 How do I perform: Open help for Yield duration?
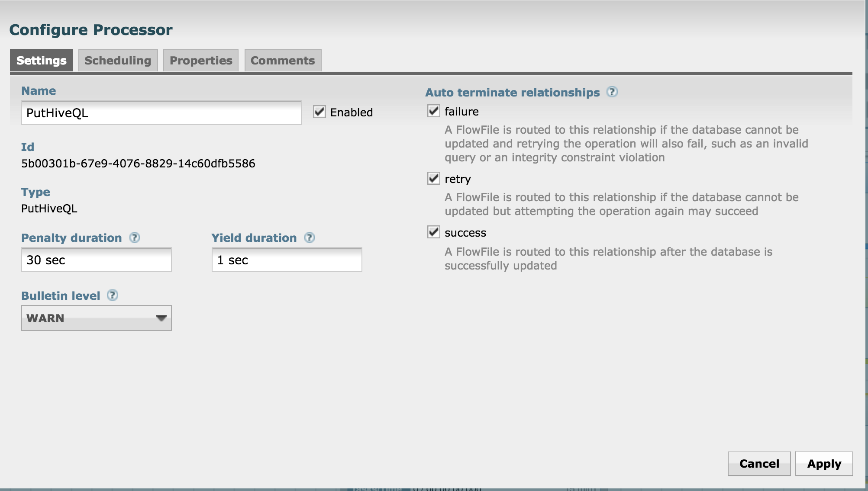pyautogui.click(x=309, y=237)
